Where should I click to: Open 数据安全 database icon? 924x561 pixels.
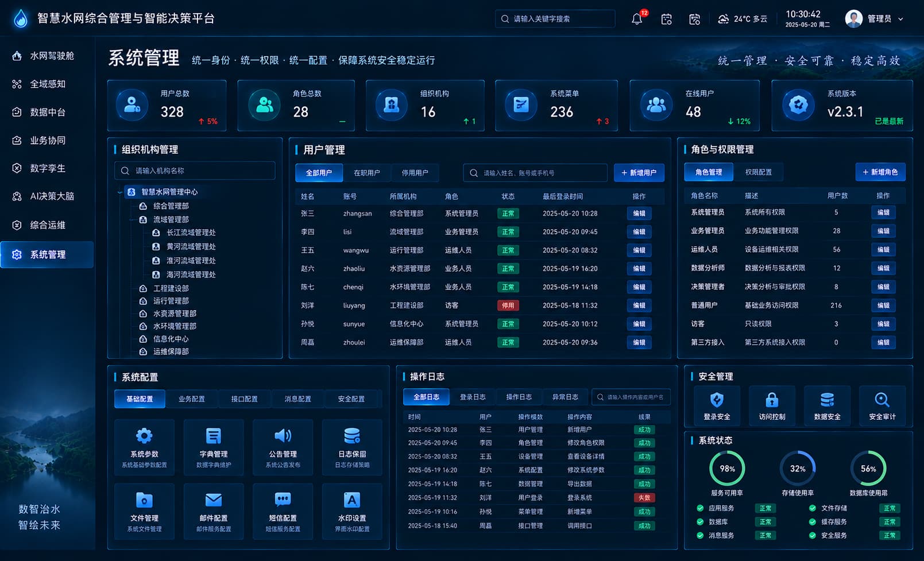tap(827, 400)
